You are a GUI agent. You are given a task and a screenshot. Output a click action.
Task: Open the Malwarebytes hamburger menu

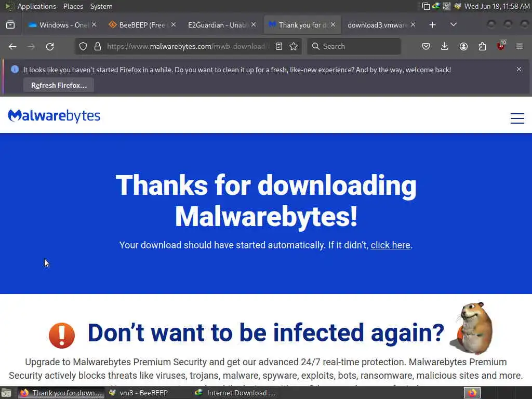click(517, 118)
